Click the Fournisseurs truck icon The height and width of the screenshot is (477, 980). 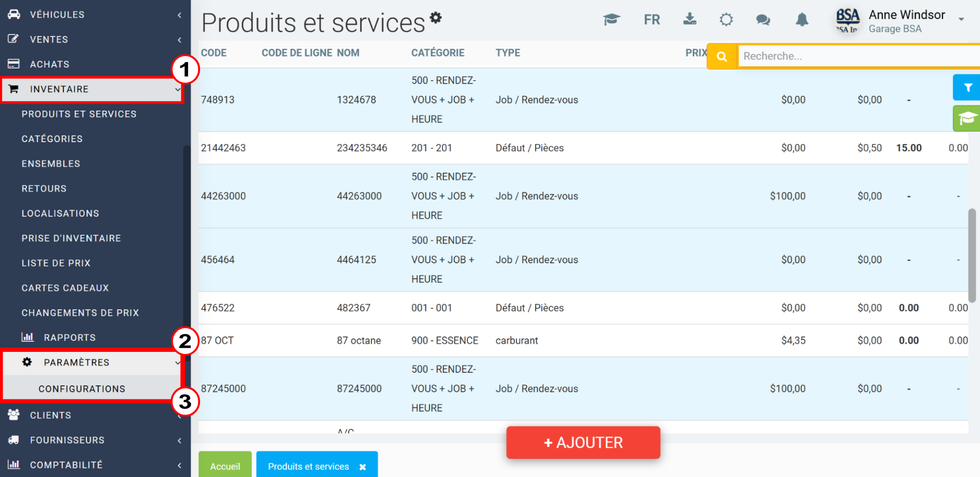point(14,440)
